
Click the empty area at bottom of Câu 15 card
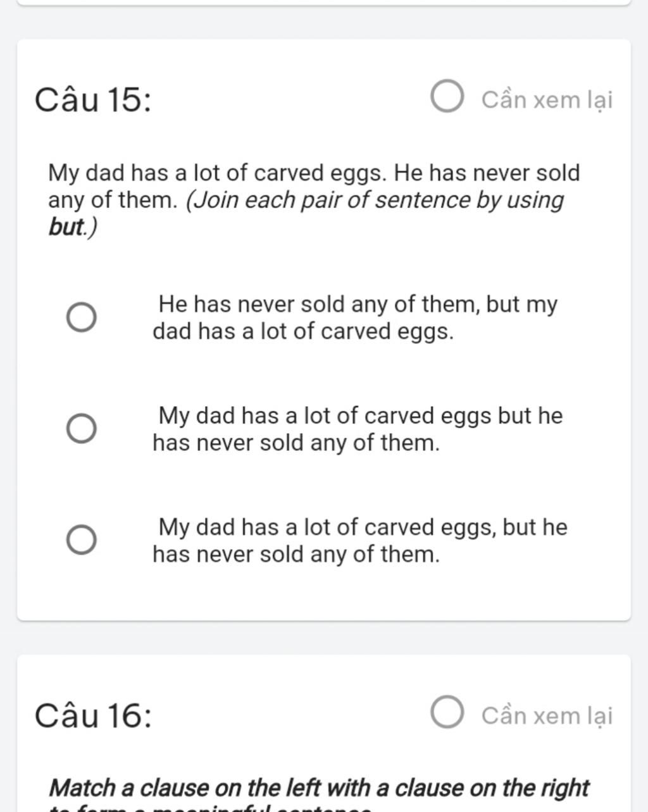pyautogui.click(x=323, y=594)
